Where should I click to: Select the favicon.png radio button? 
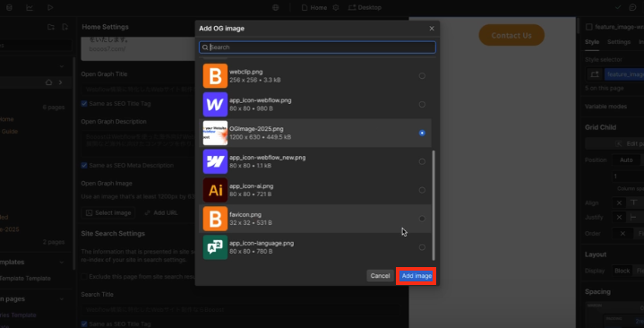point(422,219)
